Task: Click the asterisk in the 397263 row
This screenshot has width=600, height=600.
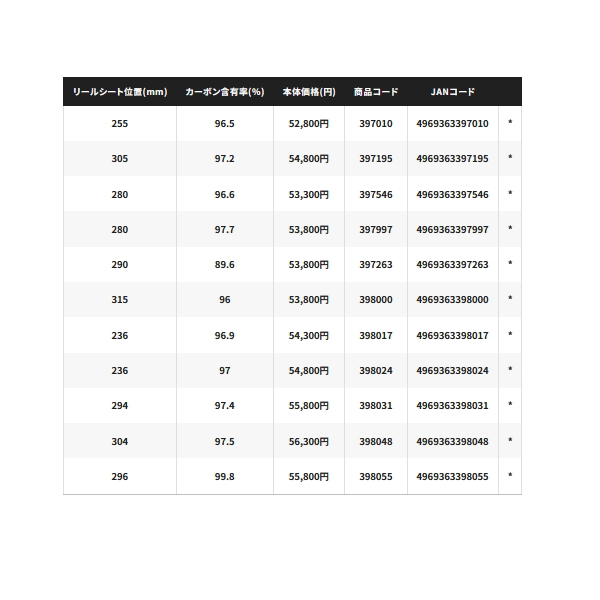Action: (x=510, y=263)
